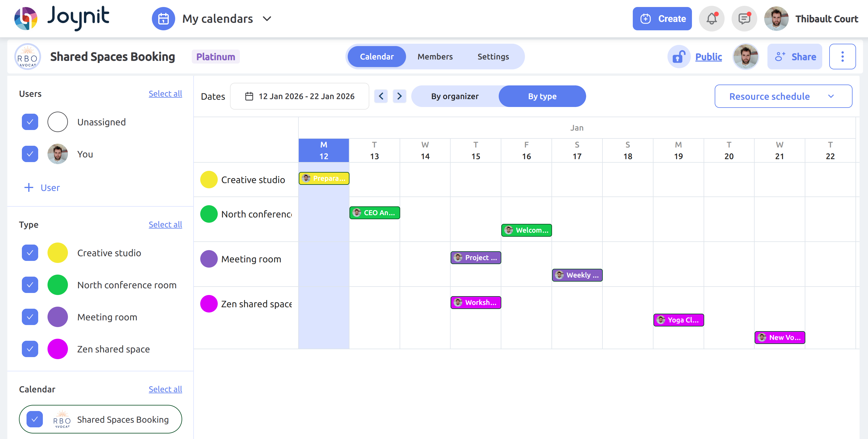Viewport: 868px width, 439px height.
Task: Click the public/unlocked padlock icon
Action: (678, 57)
